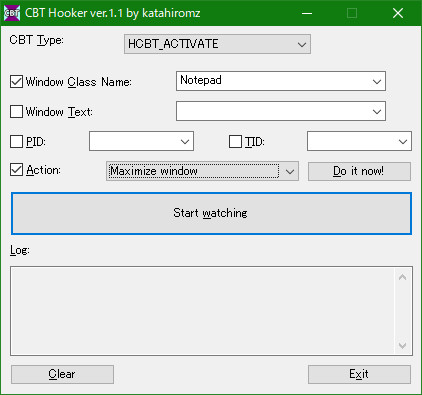Click the Start watching button
The width and height of the screenshot is (422, 395).
211,213
